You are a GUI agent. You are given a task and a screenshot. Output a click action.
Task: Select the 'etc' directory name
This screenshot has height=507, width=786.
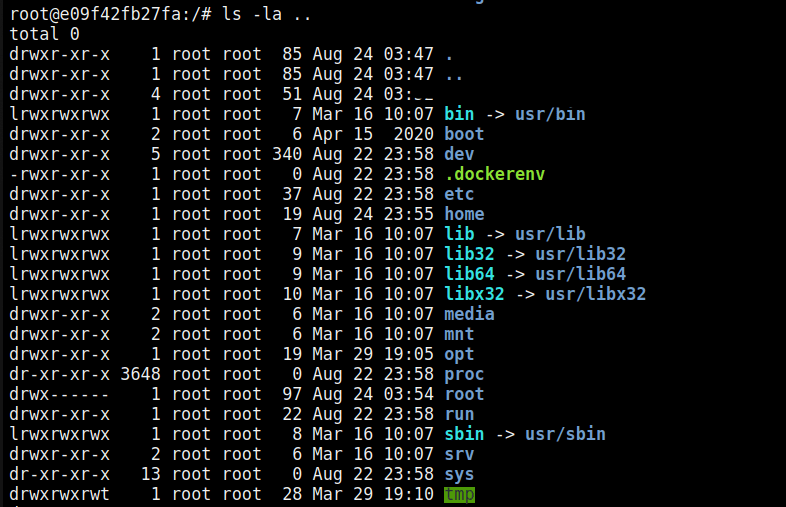pyautogui.click(x=459, y=194)
